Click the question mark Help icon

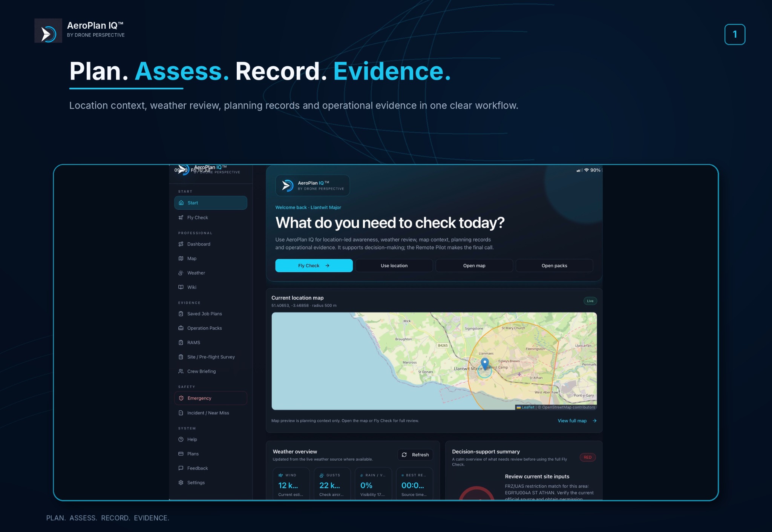point(181,439)
